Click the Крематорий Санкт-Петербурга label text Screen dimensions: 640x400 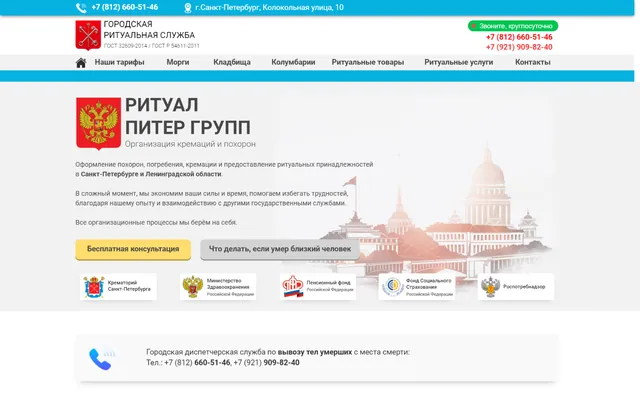pyautogui.click(x=129, y=286)
